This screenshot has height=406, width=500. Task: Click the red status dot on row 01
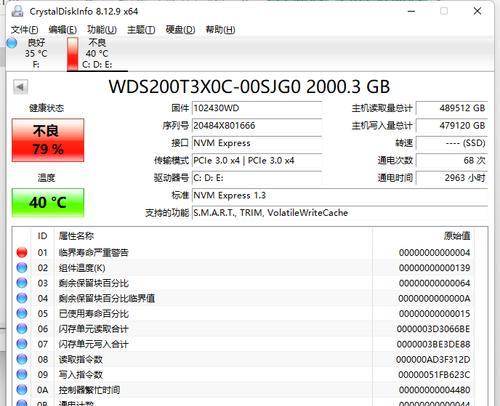[22, 252]
